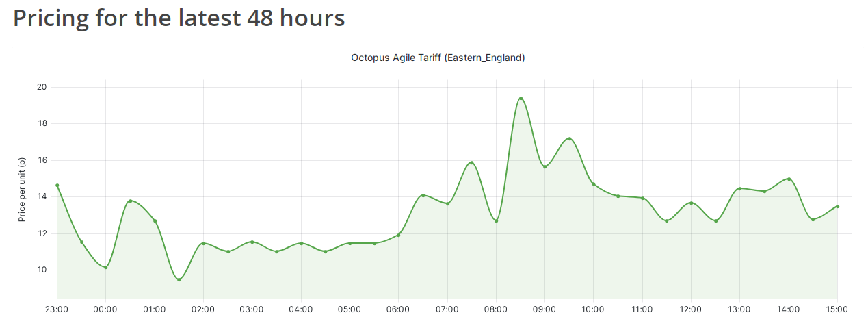Viewport: 868px width, 317px height.
Task: Select the last data point at 15:00
Action: (837, 206)
